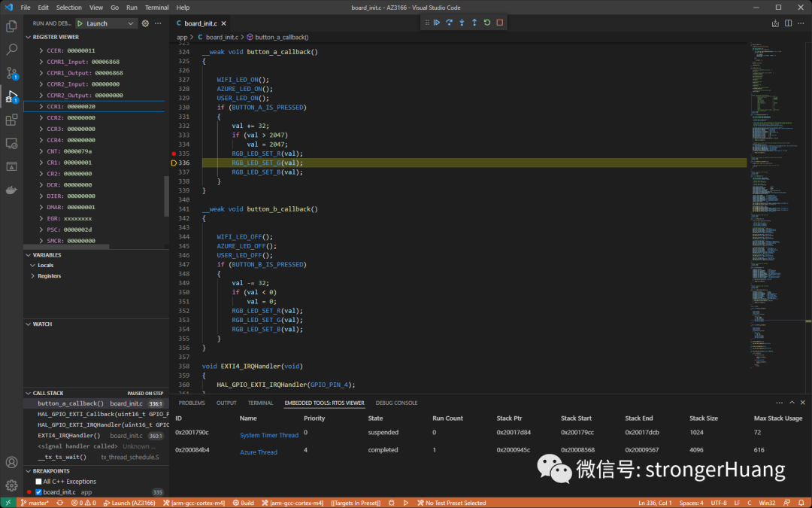Click the debug Continue button
Screen dimensions: 812x508
click(437, 23)
